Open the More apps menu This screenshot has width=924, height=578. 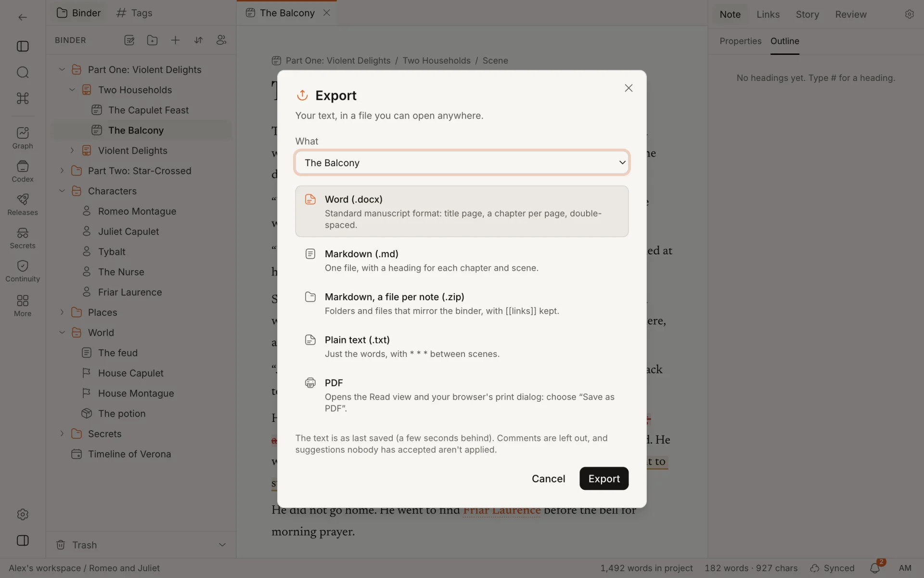pos(23,306)
